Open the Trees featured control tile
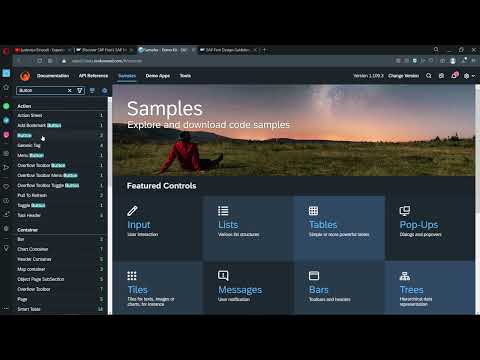Screen dimensions: 480x360 [x=430, y=288]
